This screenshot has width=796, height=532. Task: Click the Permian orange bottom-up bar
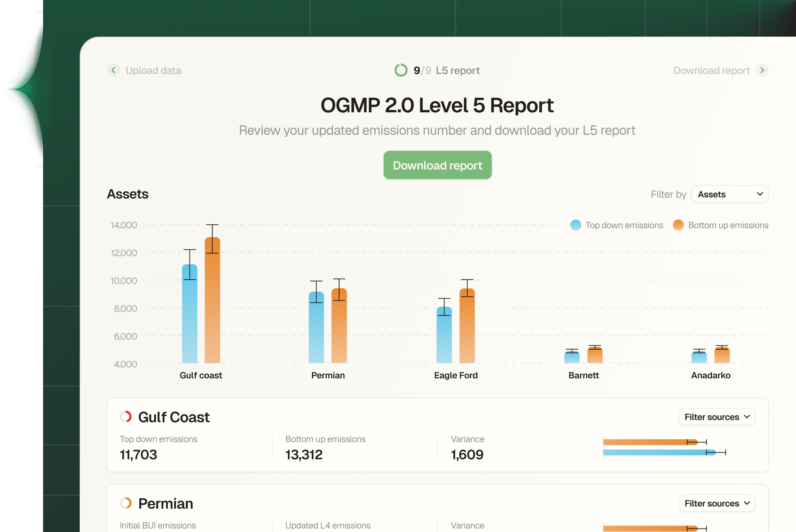click(x=339, y=326)
